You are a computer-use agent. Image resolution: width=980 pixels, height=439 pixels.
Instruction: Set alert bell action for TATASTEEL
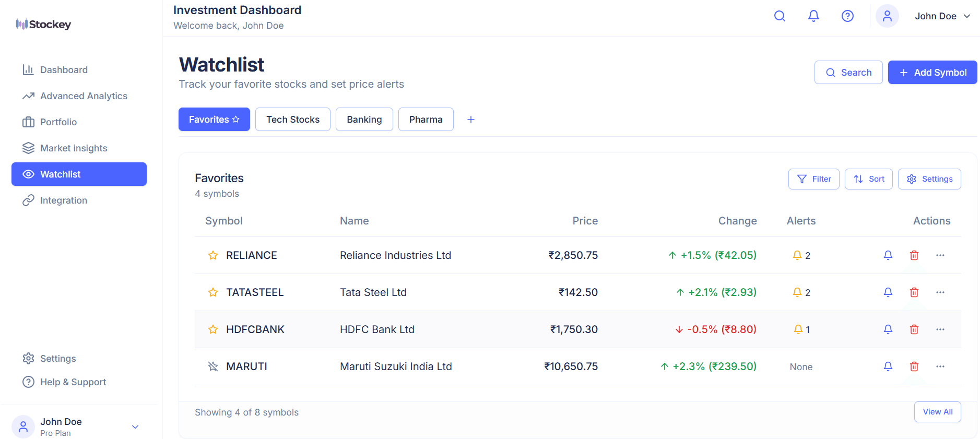888,292
